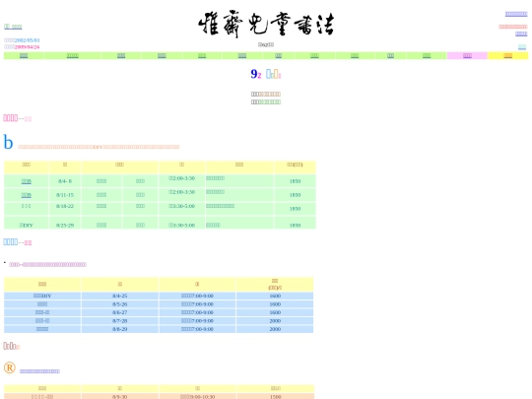Click the DIY course name in the 8/25-29 row

(27, 226)
